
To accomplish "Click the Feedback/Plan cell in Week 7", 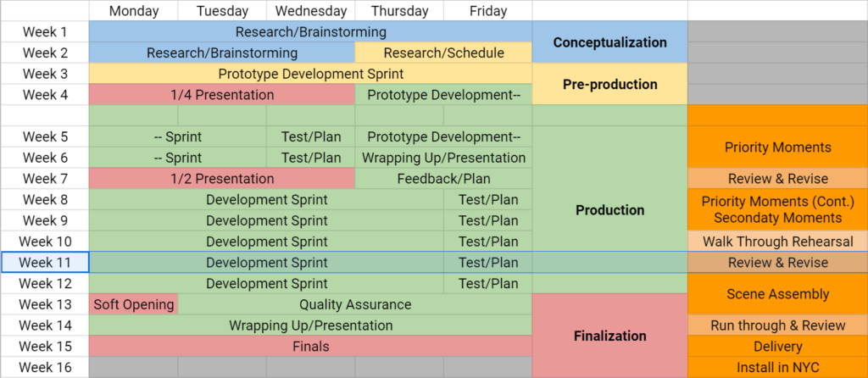I will pyautogui.click(x=443, y=179).
